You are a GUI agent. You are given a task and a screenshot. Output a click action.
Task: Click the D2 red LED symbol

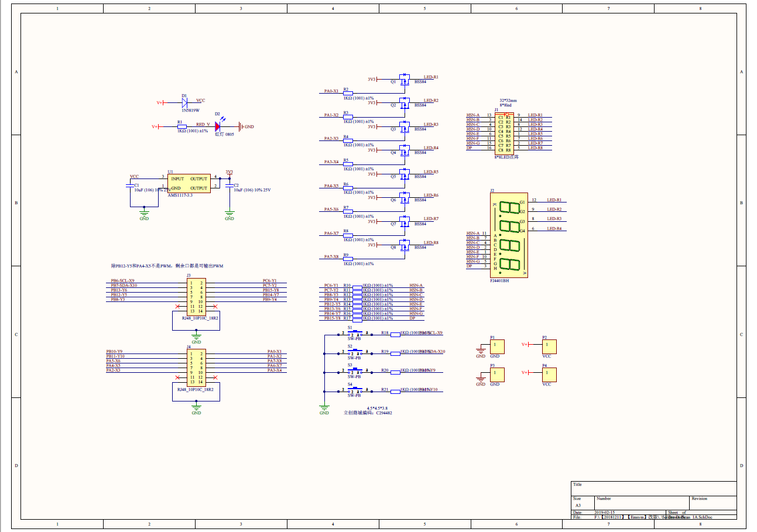pos(218,126)
